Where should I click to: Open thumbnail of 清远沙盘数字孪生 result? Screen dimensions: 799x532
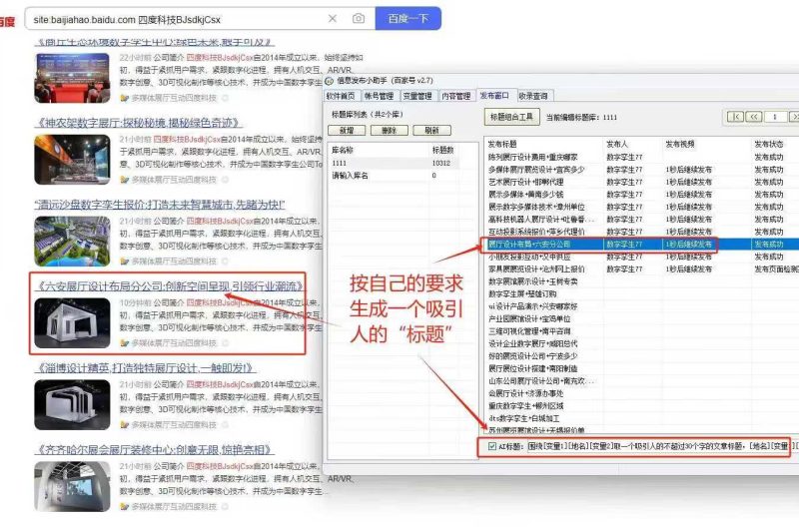tap(72, 242)
